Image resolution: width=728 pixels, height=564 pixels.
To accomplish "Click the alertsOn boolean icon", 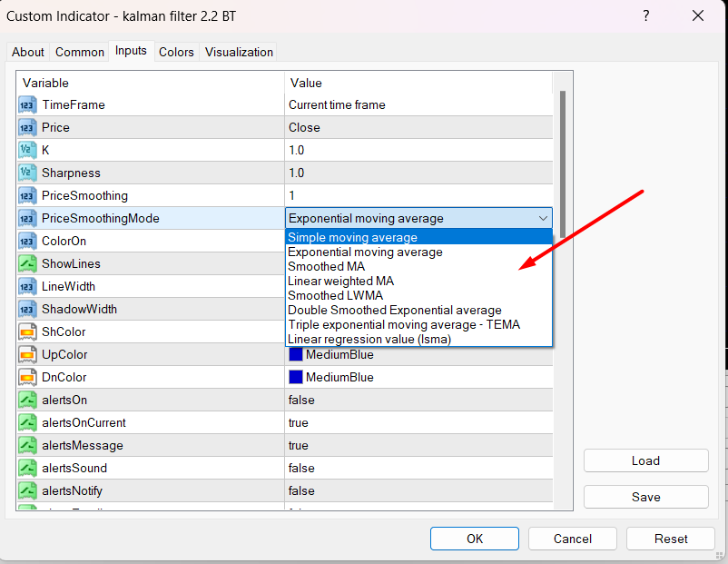I will [x=27, y=400].
